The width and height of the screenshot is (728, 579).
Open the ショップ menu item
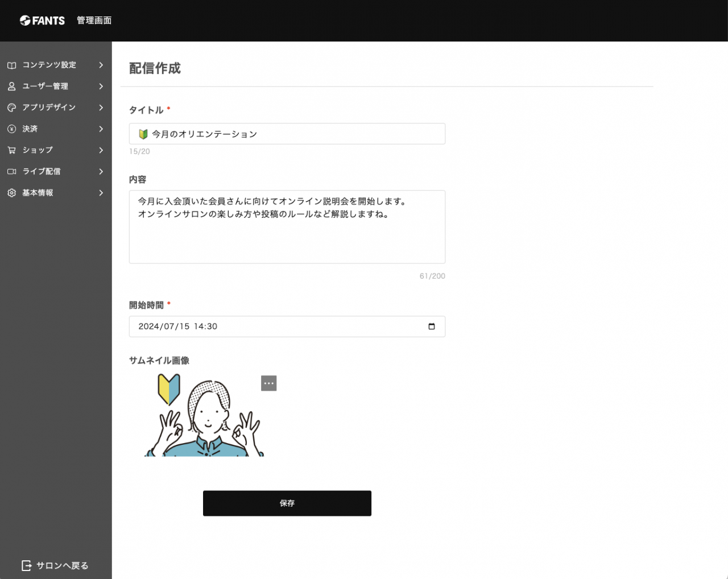tap(56, 150)
